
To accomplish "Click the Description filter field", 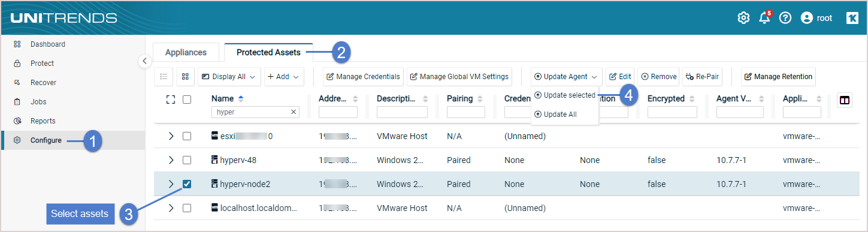I will point(402,112).
